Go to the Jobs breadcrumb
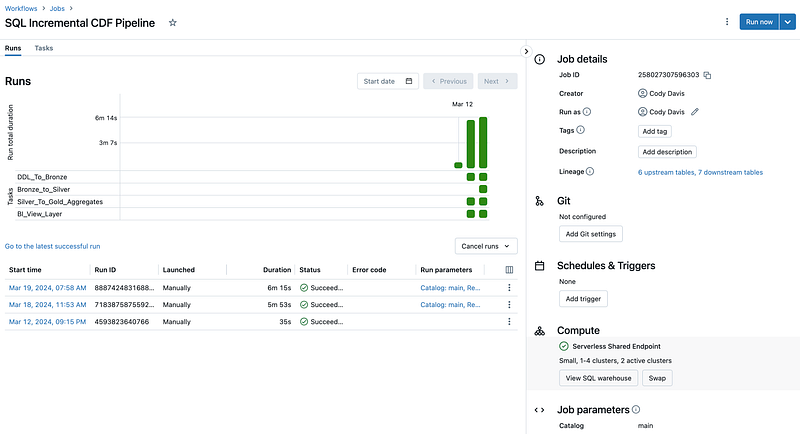This screenshot has height=434, width=800. (x=57, y=9)
